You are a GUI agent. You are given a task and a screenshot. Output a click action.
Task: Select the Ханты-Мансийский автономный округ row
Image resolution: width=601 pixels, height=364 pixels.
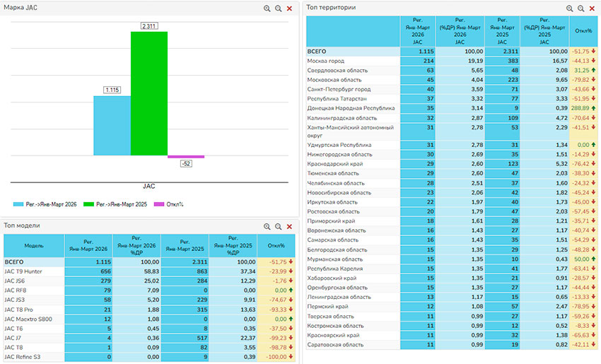(452, 131)
